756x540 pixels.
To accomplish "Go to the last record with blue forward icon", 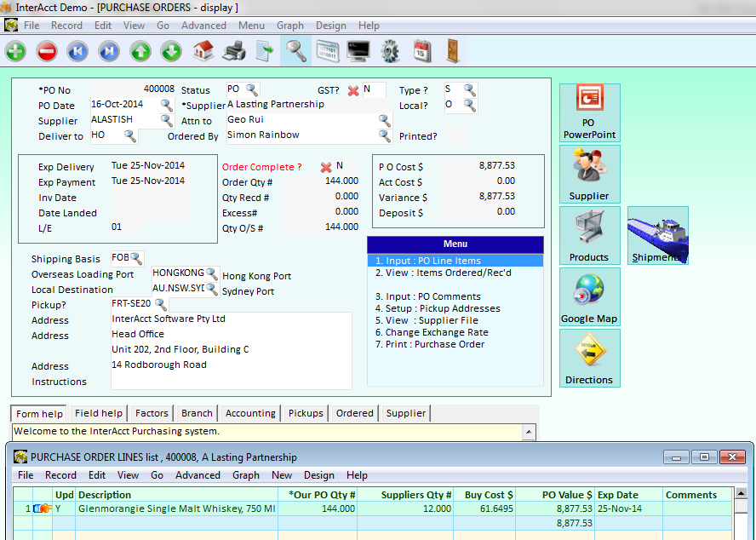I will pos(109,51).
